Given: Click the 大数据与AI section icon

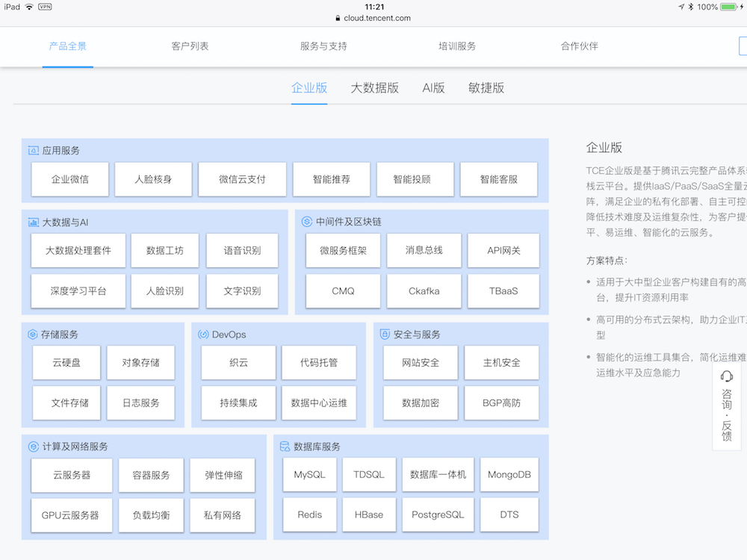Looking at the screenshot, I should pos(34,223).
